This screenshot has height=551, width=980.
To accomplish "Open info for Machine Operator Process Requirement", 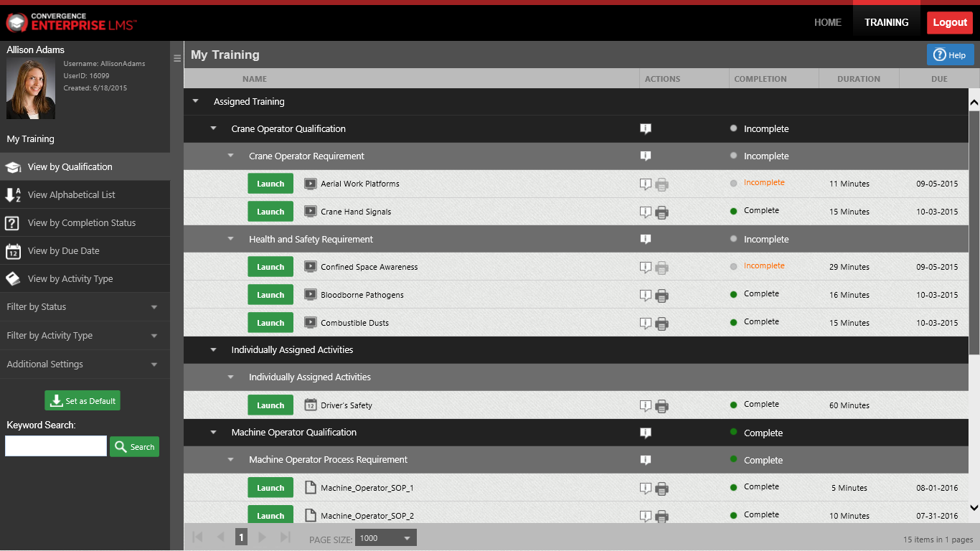I will (x=646, y=460).
